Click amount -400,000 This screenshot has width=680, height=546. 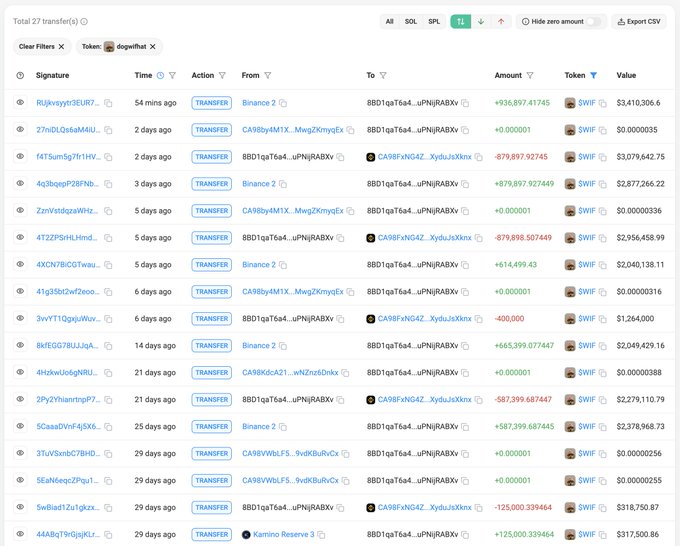click(x=510, y=319)
